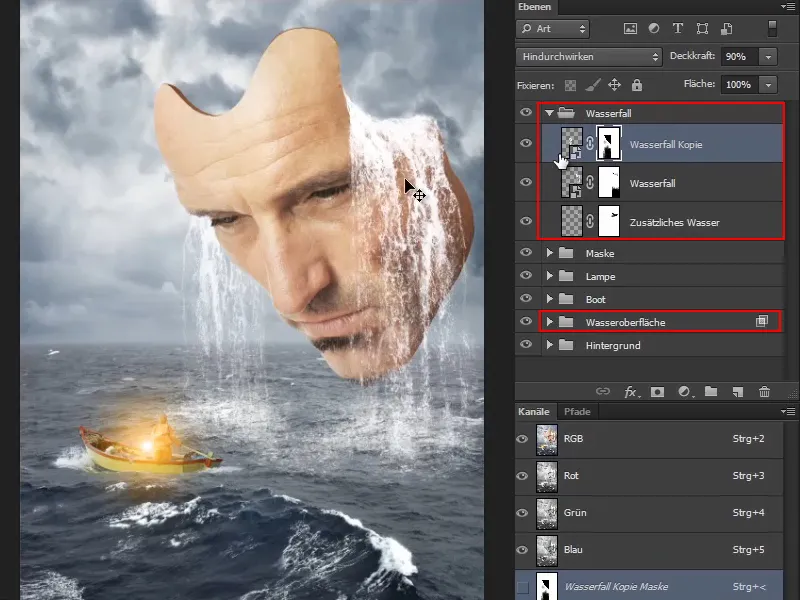The width and height of the screenshot is (800, 600).
Task: Select Zusätzliches Wasser mask thumbnail
Action: coord(609,221)
